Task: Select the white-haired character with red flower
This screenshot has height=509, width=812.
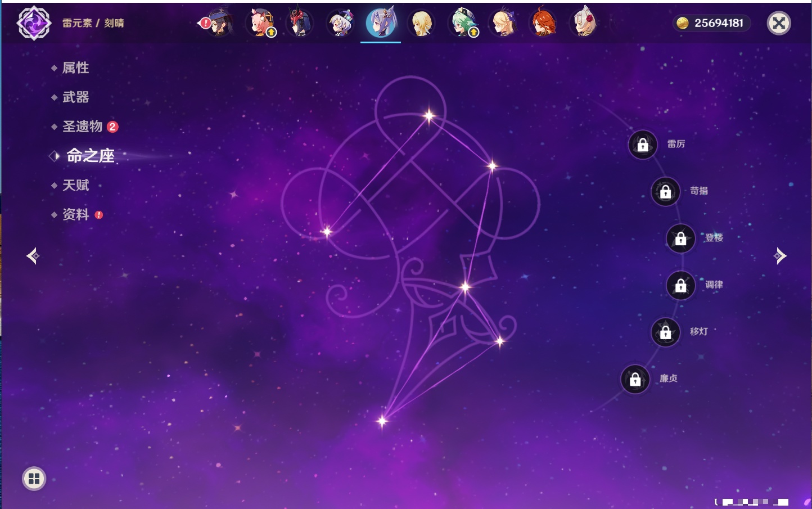Action: click(x=584, y=24)
